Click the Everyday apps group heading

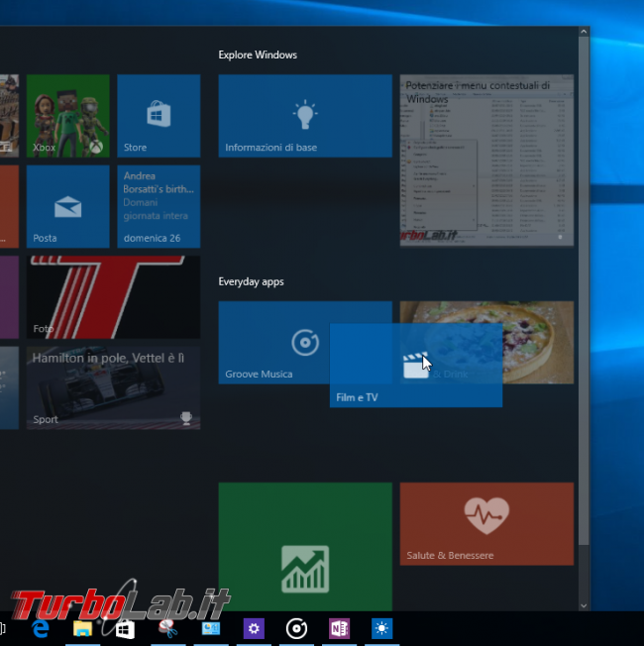tap(251, 281)
